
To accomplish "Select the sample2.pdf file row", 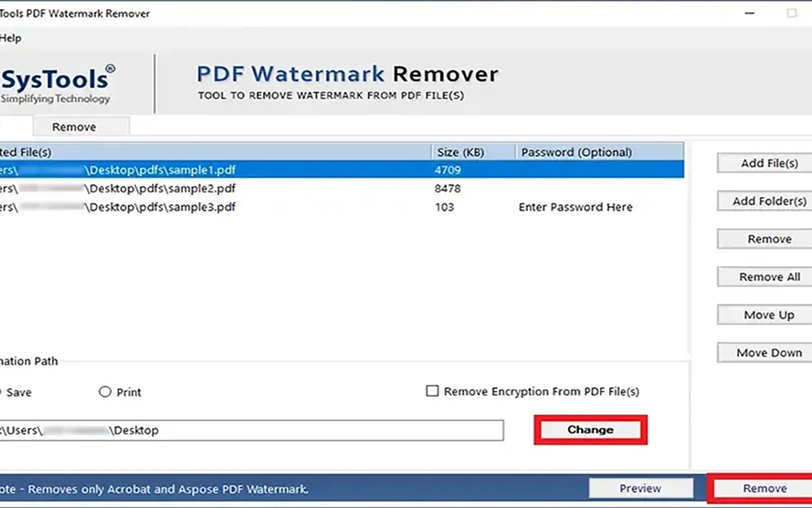I will (342, 188).
